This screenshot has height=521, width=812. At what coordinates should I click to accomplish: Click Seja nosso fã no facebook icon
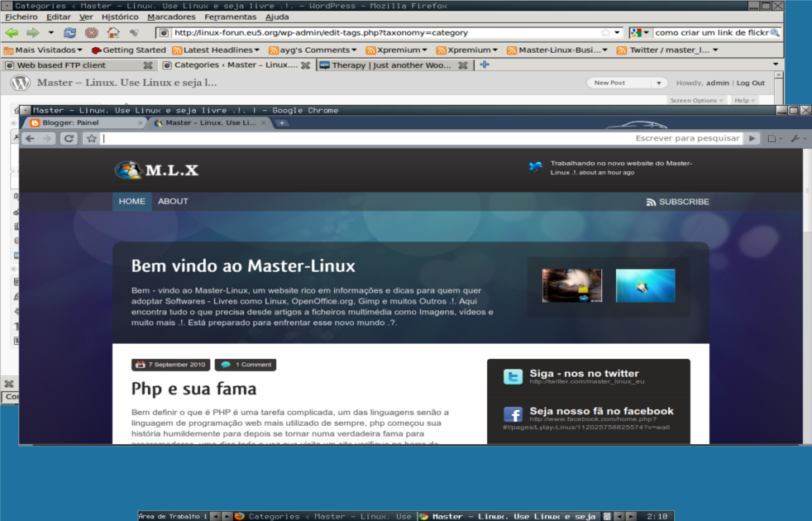(513, 415)
